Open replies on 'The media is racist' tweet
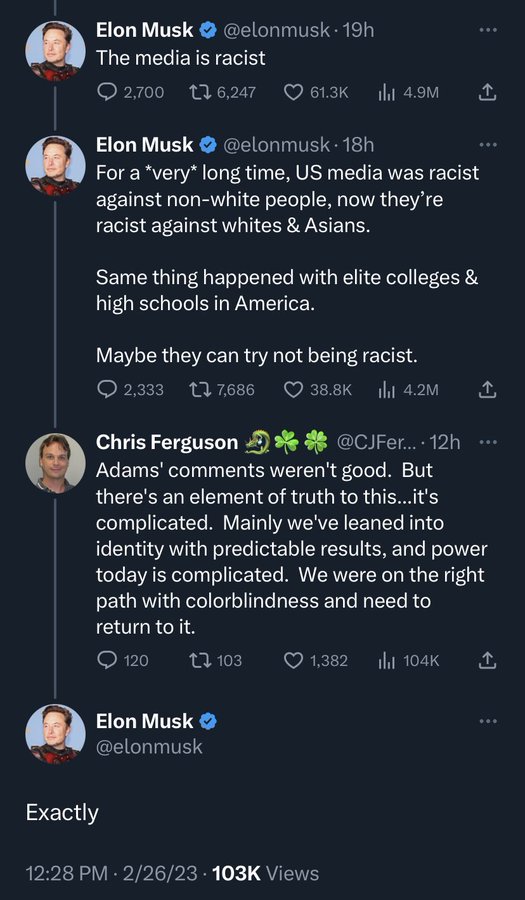The width and height of the screenshot is (525, 900). pos(130,92)
